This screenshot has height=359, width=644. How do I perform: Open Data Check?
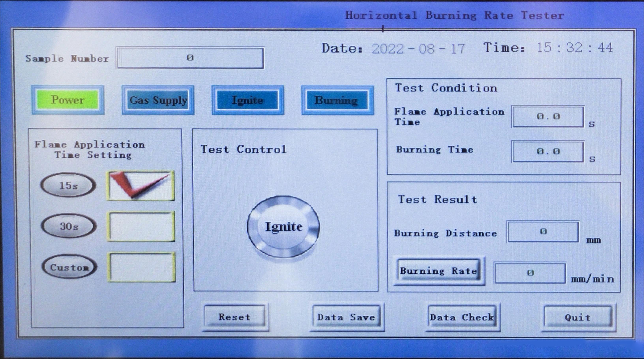(x=462, y=317)
